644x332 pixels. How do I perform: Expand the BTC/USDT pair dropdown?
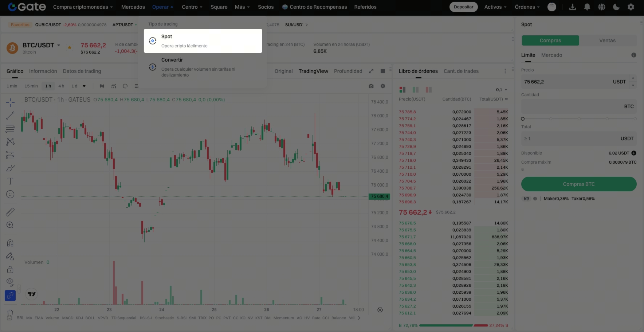pos(58,45)
